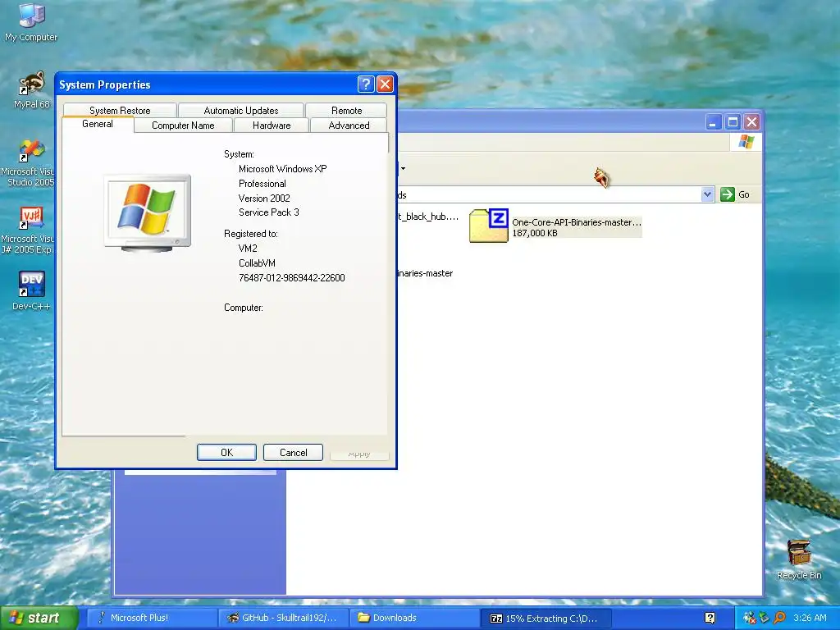Switch to the System Restore tab
The image size is (840, 630).
coord(120,111)
